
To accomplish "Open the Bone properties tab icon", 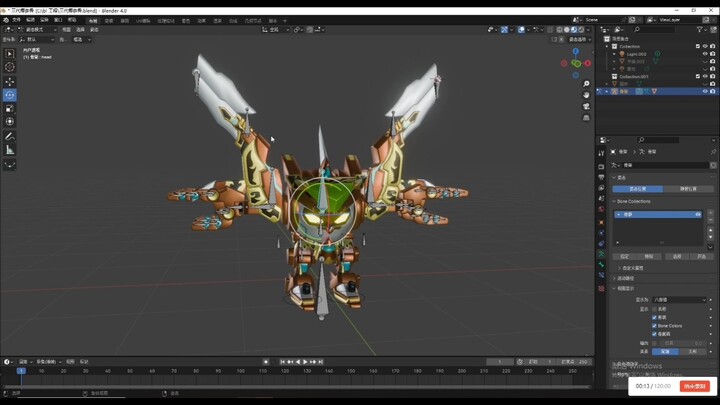I will click(602, 264).
